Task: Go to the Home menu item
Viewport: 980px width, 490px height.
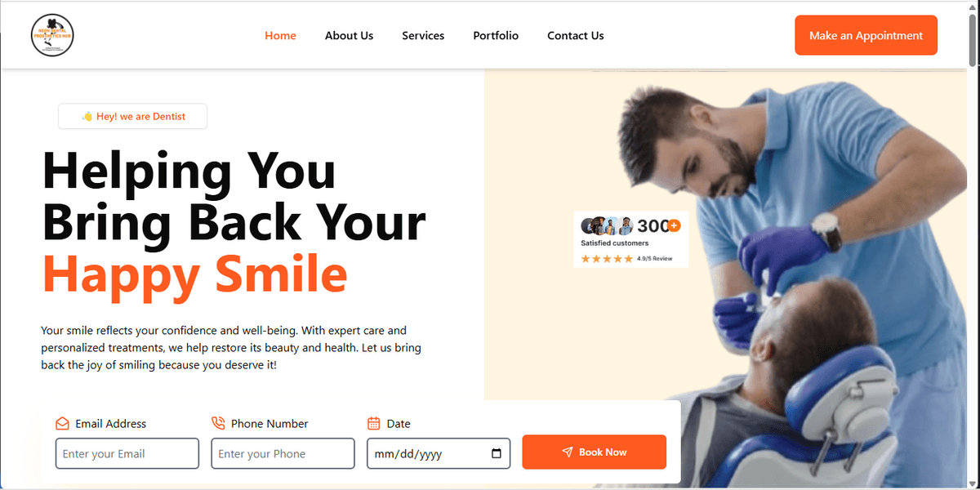Action: pyautogui.click(x=281, y=35)
